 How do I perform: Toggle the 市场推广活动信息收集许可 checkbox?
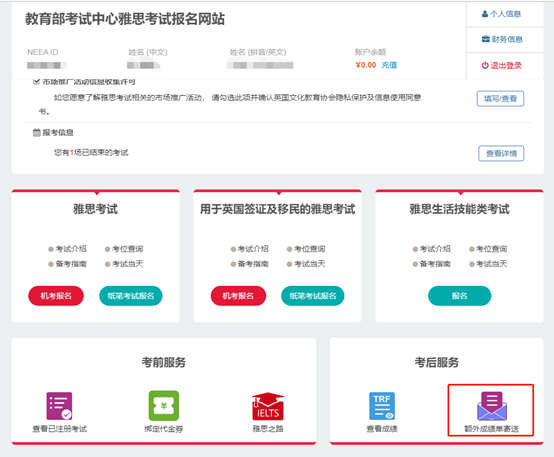36,82
